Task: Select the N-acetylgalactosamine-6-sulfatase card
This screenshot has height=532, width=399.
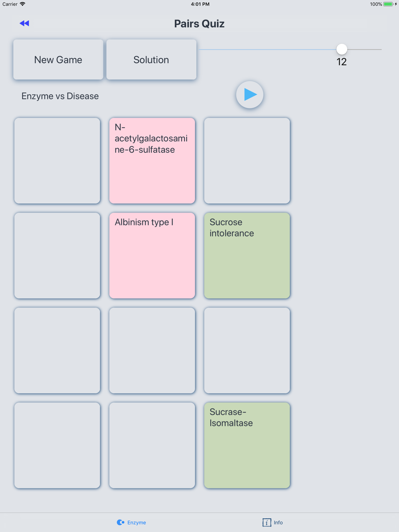Action: 152,161
